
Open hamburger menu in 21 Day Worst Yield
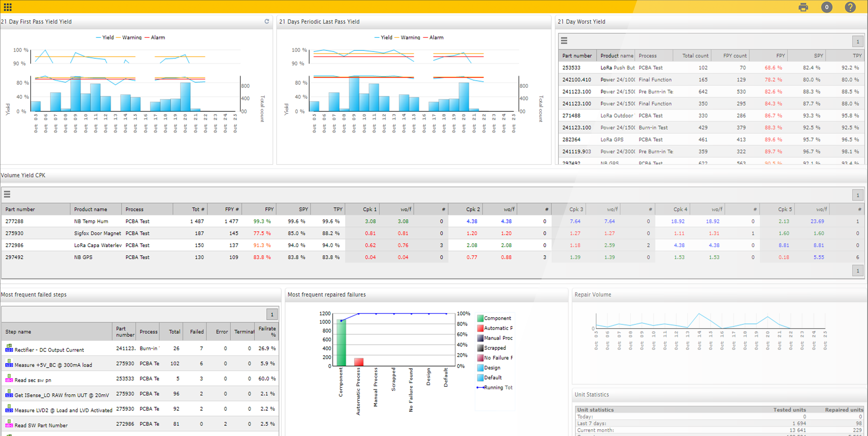coord(564,41)
